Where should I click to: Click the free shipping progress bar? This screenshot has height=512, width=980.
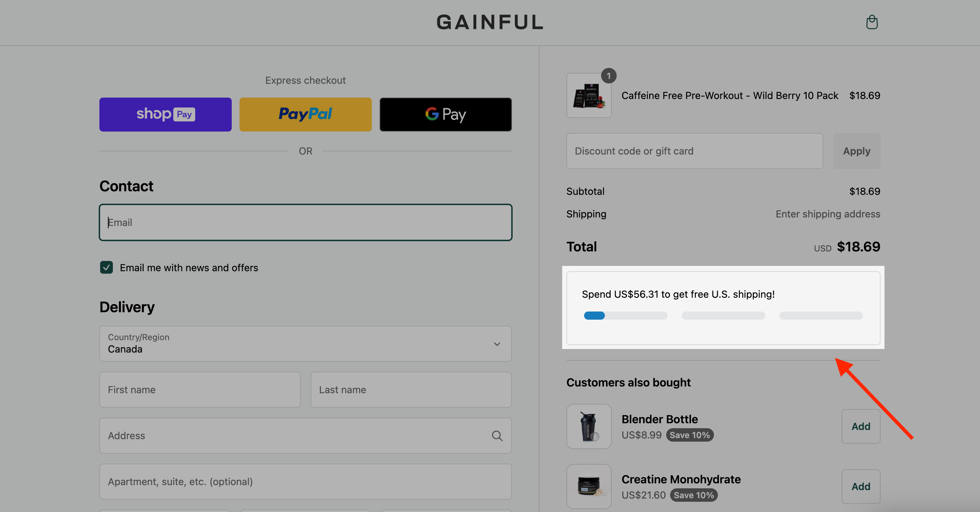723,315
